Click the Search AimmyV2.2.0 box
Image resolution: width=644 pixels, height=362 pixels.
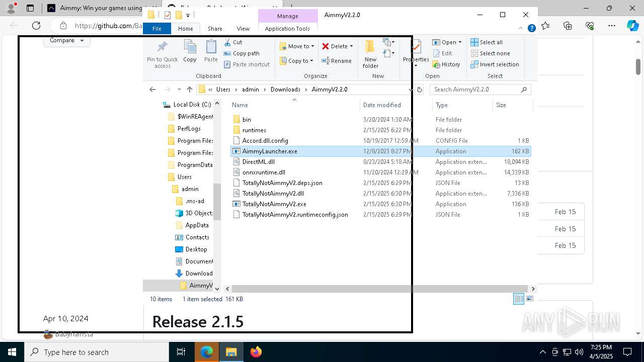click(480, 89)
